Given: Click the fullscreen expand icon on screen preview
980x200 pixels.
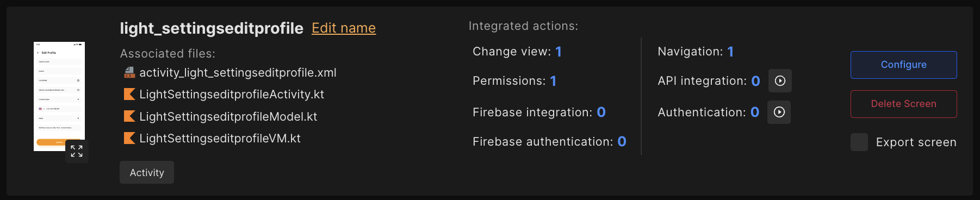Looking at the screenshot, I should [x=77, y=151].
